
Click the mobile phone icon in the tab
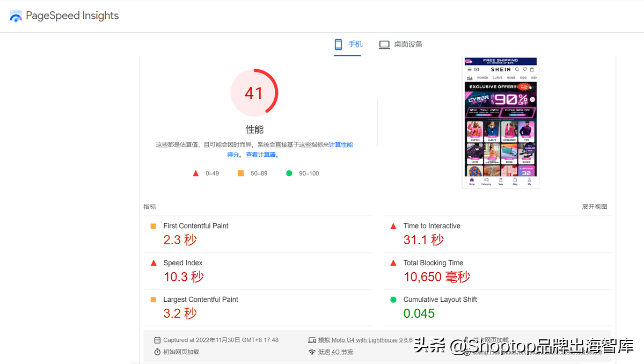338,44
